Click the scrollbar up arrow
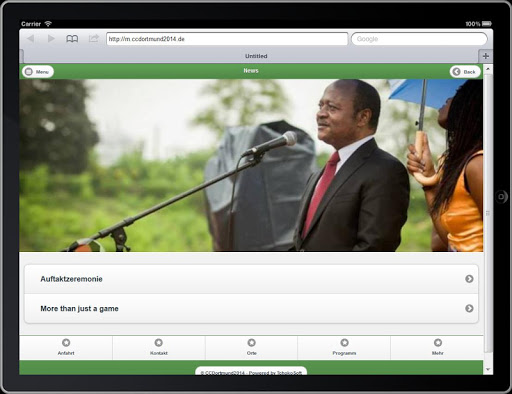Screen dimensions: 512x394 [488, 69]
